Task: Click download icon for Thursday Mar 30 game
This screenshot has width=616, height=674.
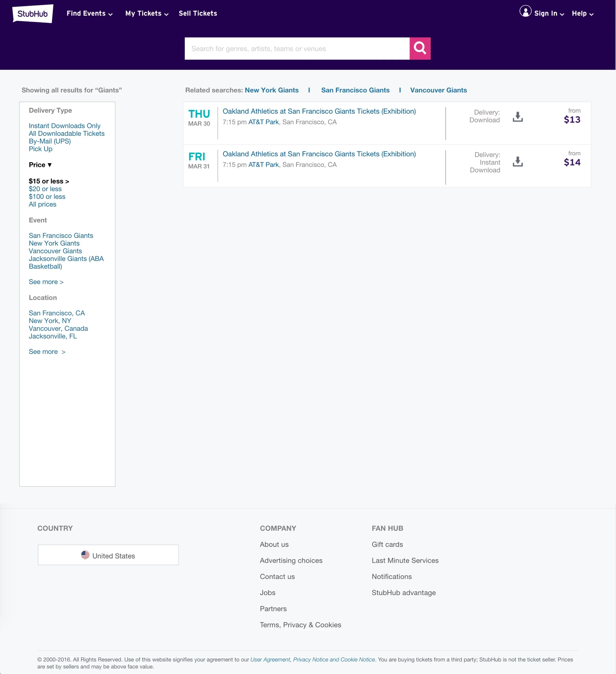Action: pyautogui.click(x=517, y=117)
